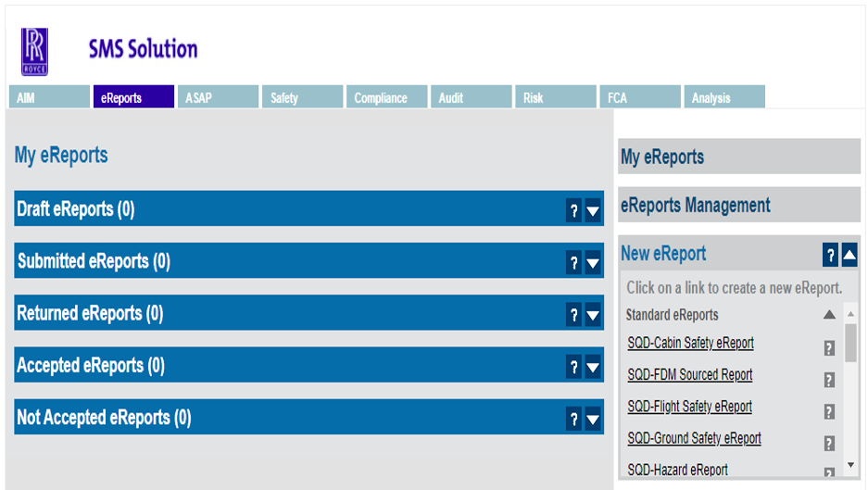
Task: Collapse the New eReport panel
Action: (849, 255)
